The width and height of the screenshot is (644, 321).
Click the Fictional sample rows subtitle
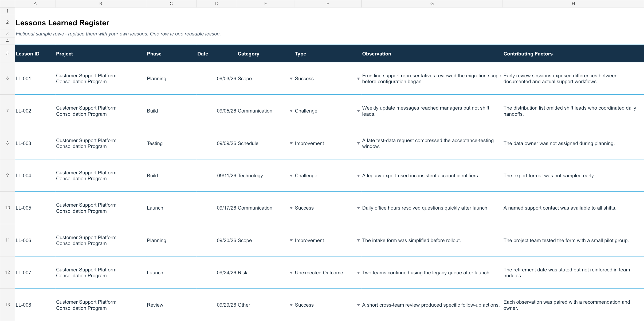pos(118,34)
